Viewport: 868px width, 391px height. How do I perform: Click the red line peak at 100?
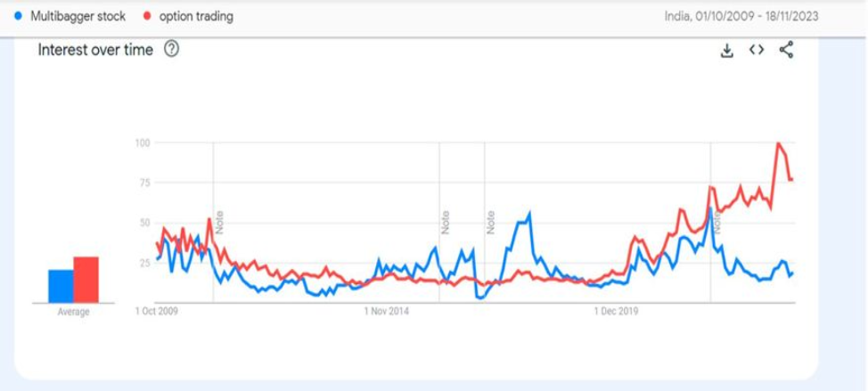778,143
